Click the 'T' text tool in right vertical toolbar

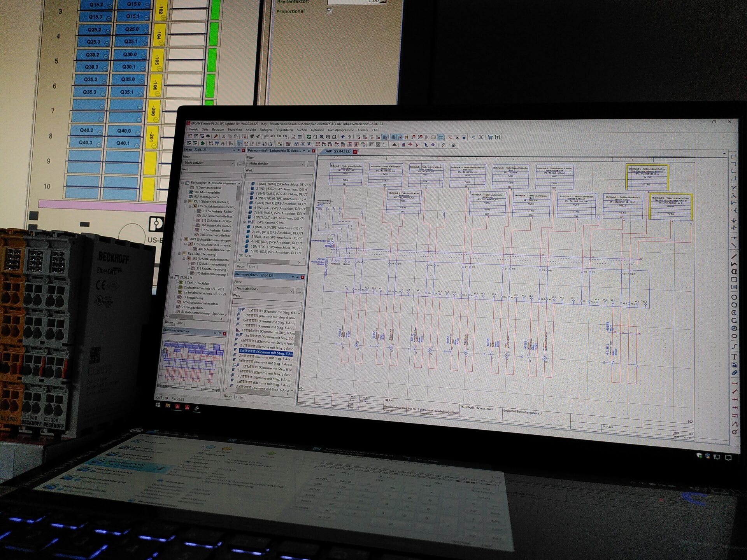click(x=734, y=357)
